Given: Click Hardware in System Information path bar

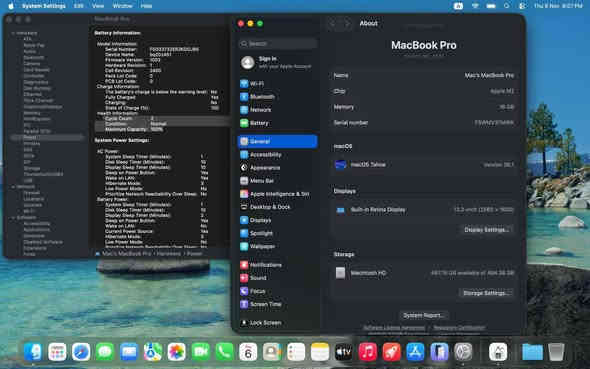Looking at the screenshot, I should 169,254.
